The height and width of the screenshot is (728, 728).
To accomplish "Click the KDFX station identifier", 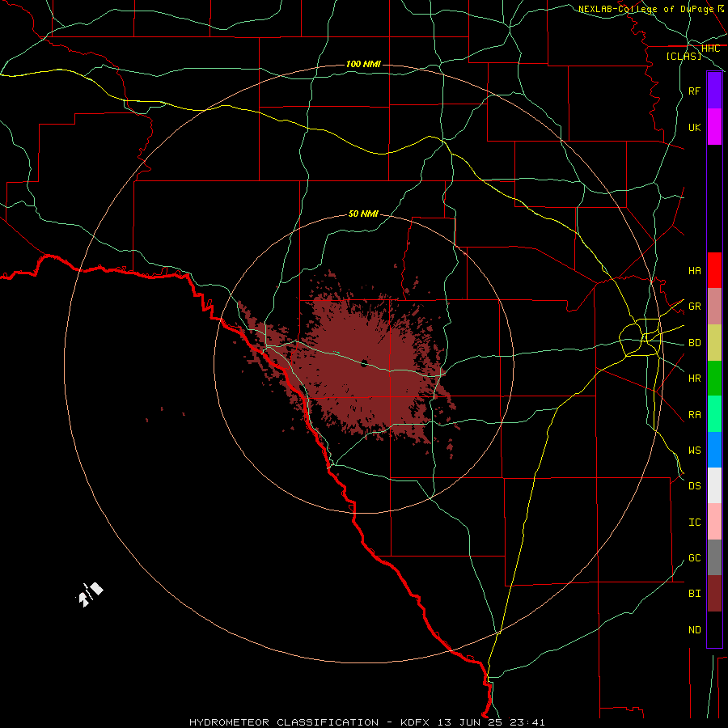I will pyautogui.click(x=415, y=722).
